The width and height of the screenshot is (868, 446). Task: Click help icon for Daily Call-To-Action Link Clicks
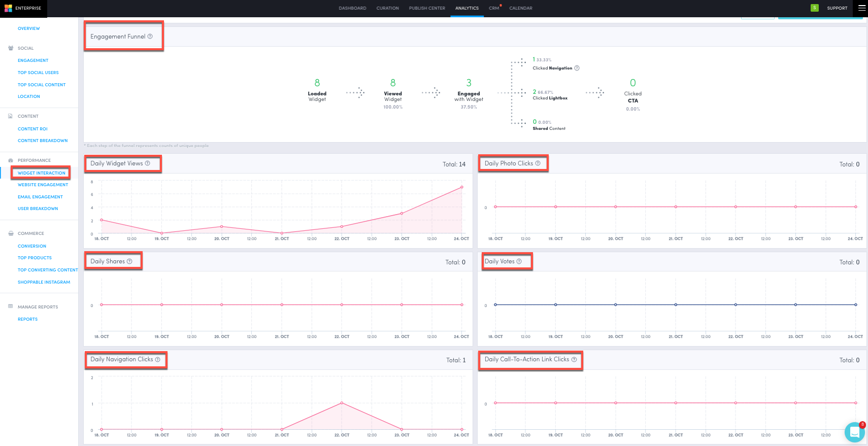tap(574, 359)
